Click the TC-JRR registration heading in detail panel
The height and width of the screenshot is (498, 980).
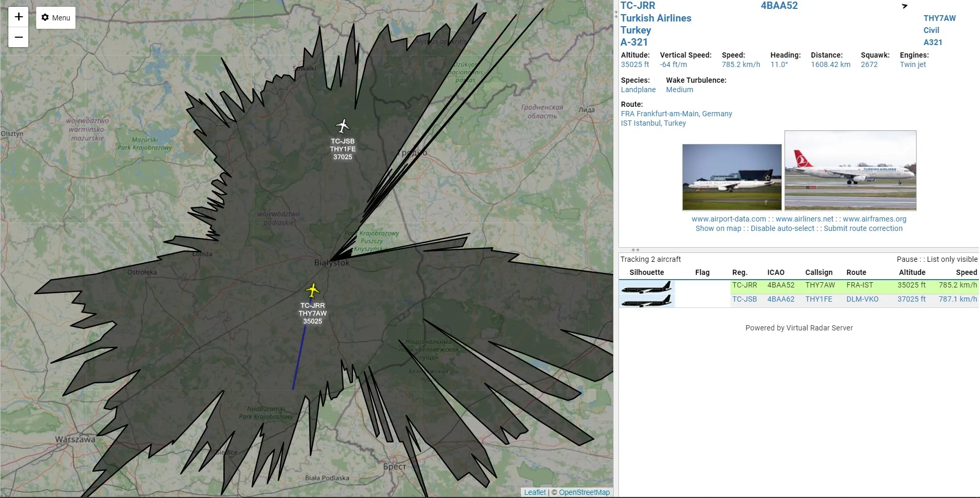[638, 6]
